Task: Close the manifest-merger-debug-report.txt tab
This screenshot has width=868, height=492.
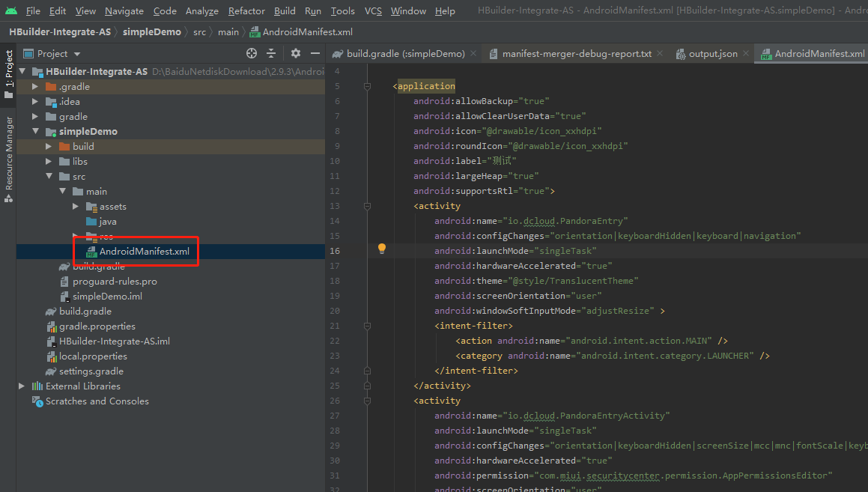Action: pyautogui.click(x=660, y=53)
